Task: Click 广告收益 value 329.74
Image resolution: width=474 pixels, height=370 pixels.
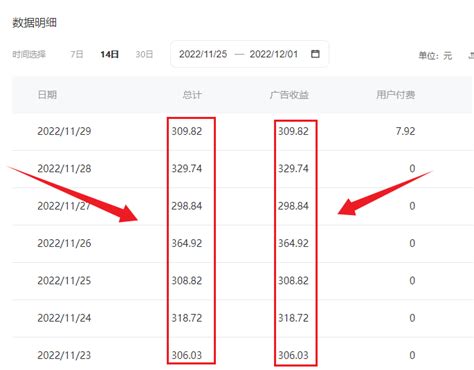Action: [x=293, y=169]
